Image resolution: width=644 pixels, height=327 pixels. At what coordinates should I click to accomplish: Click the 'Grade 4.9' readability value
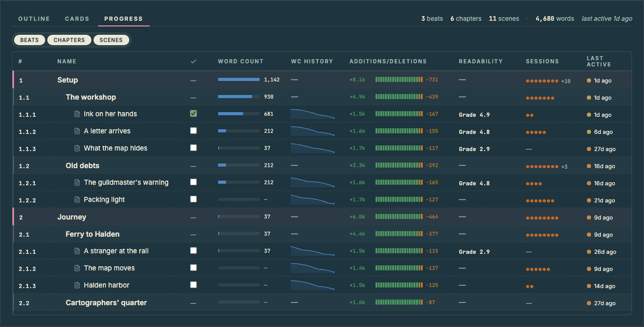(474, 115)
